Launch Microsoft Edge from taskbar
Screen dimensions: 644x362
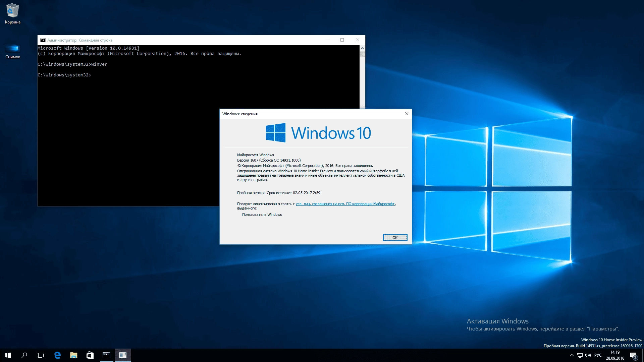[57, 355]
